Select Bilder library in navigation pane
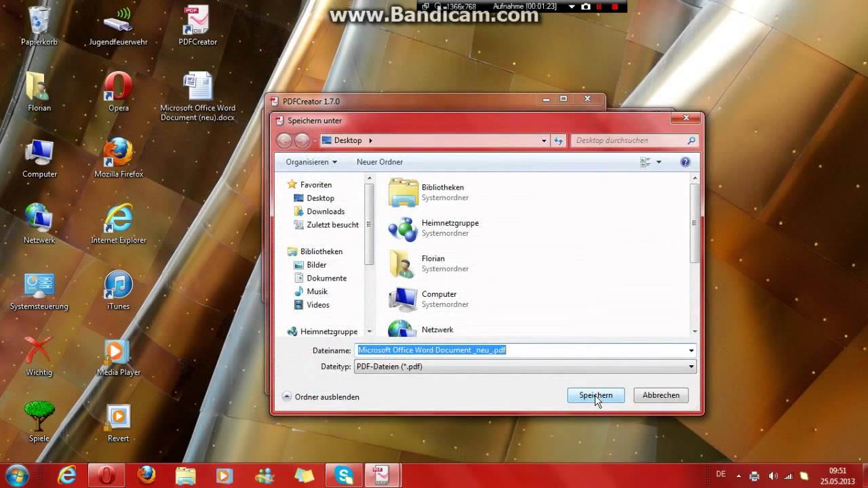Image resolution: width=868 pixels, height=488 pixels. click(x=310, y=265)
